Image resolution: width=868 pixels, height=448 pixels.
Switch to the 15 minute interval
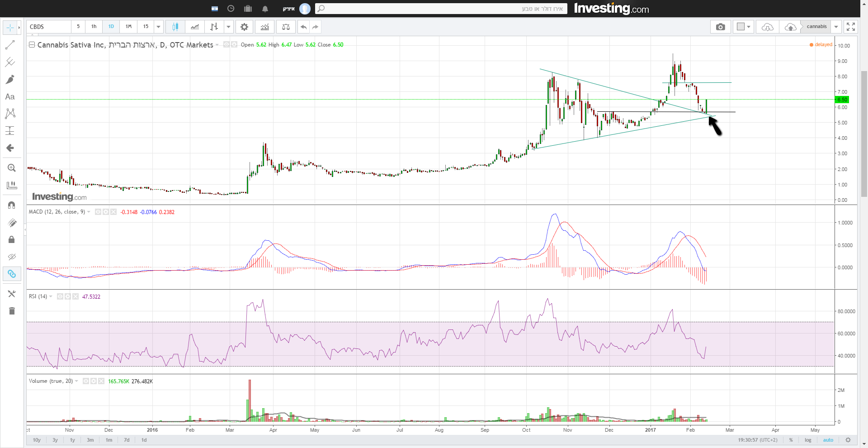click(x=146, y=27)
